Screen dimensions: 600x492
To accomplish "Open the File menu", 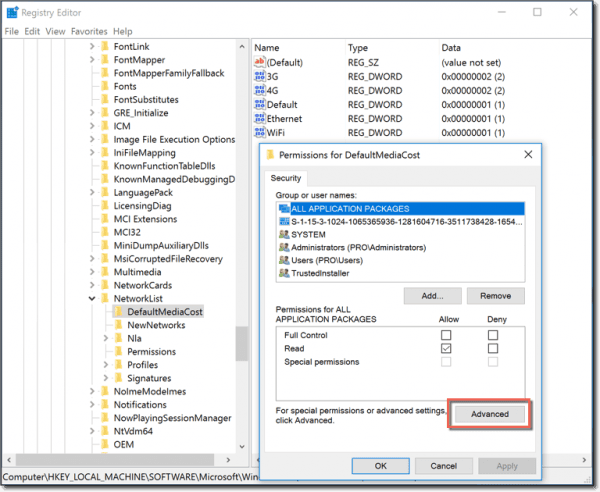I will [x=11, y=31].
